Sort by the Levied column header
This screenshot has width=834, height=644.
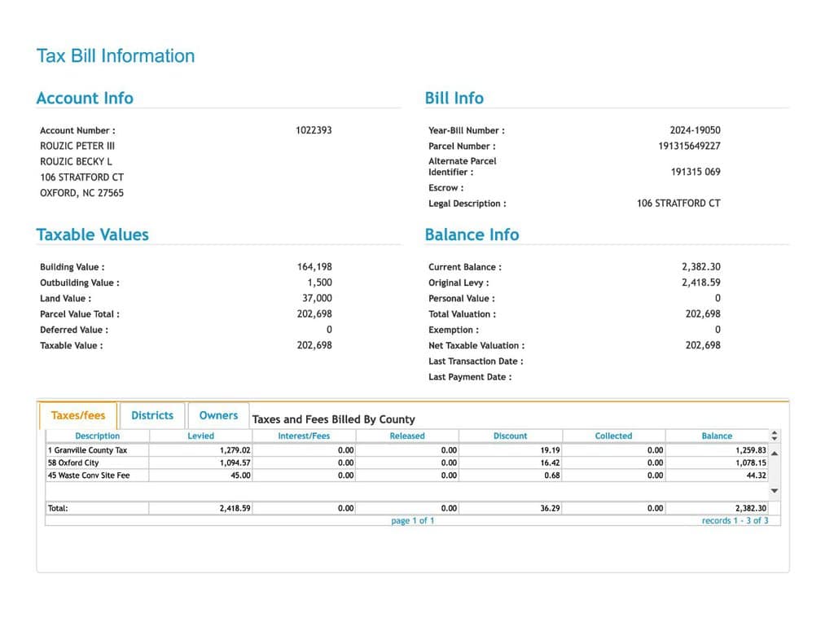click(x=200, y=436)
